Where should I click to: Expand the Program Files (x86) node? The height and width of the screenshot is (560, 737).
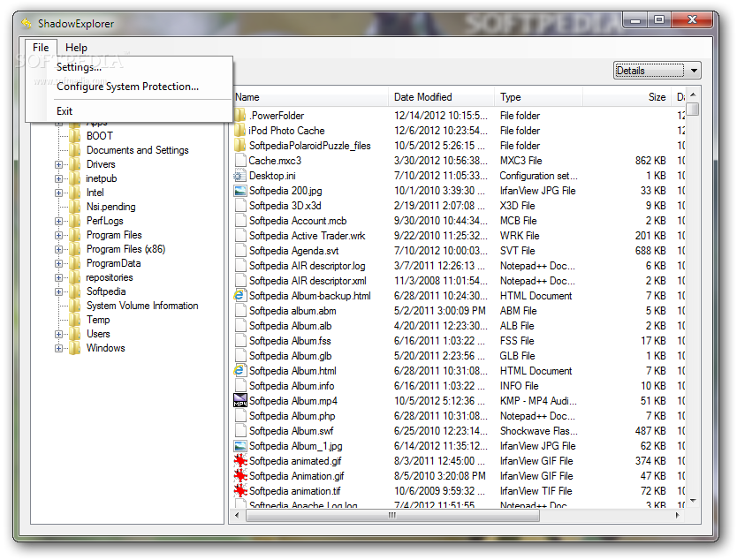pyautogui.click(x=58, y=249)
